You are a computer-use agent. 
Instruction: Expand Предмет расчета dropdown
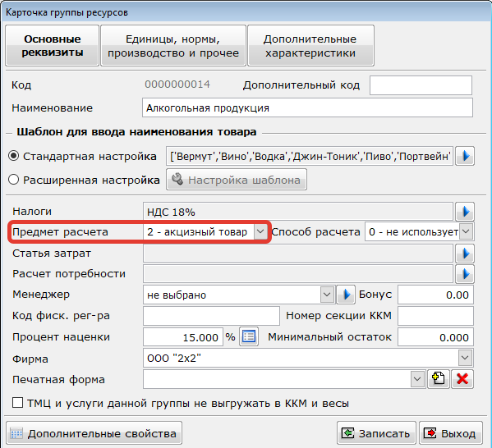(x=260, y=231)
